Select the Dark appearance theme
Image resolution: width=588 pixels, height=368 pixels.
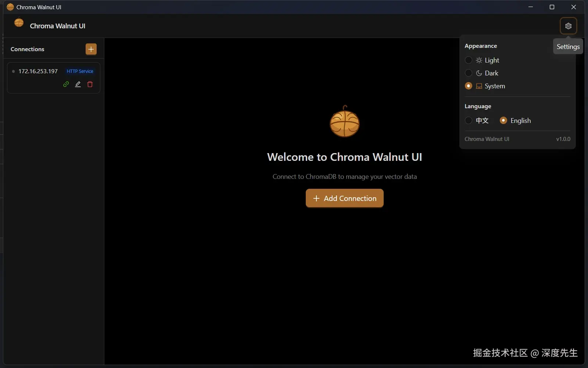[x=469, y=73]
